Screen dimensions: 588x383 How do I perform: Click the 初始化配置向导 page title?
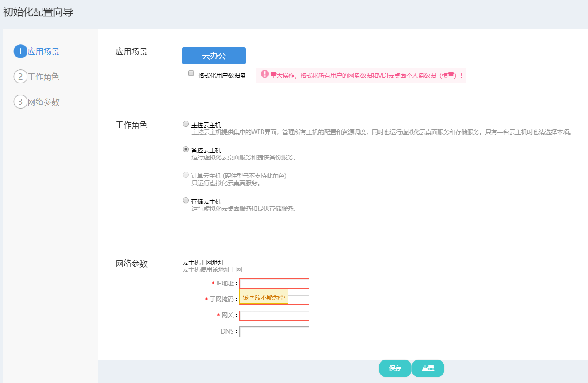[x=38, y=12]
